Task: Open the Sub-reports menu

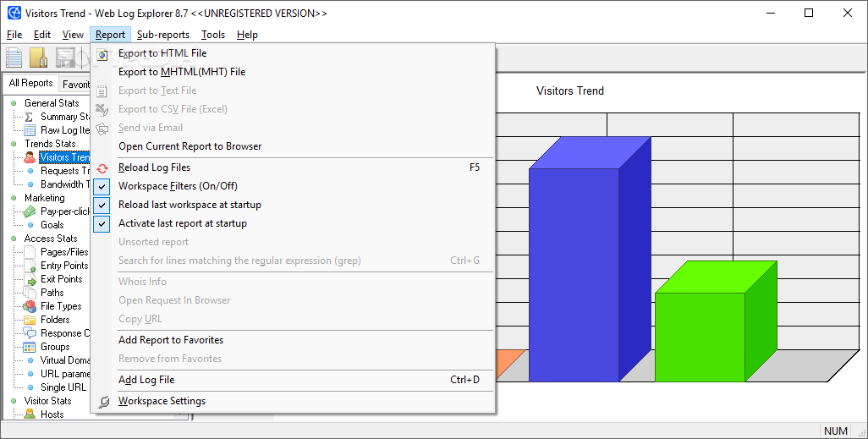Action: pyautogui.click(x=163, y=35)
